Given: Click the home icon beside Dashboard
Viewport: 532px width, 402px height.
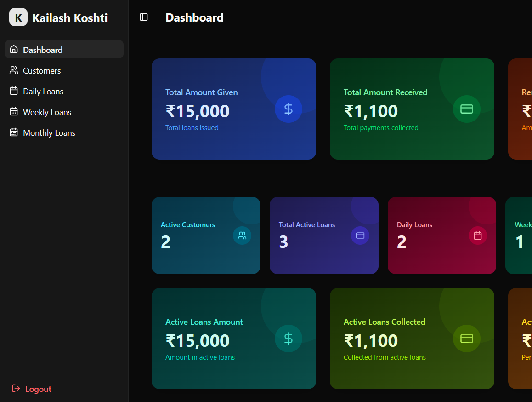Looking at the screenshot, I should click(14, 49).
